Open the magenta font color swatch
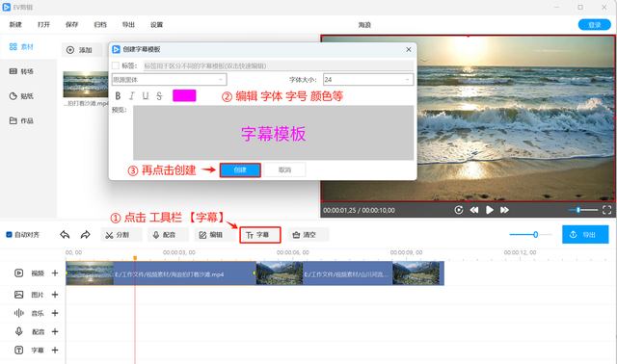Image resolution: width=617 pixels, height=364 pixels. point(184,95)
